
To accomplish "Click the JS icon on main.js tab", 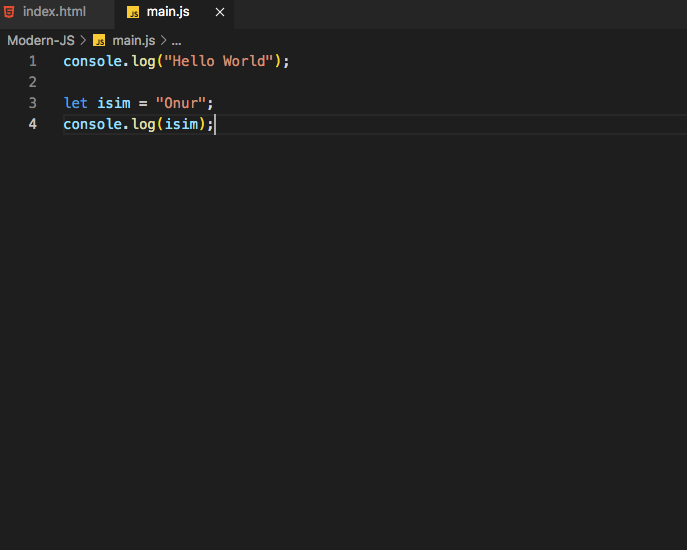I will pyautogui.click(x=133, y=12).
